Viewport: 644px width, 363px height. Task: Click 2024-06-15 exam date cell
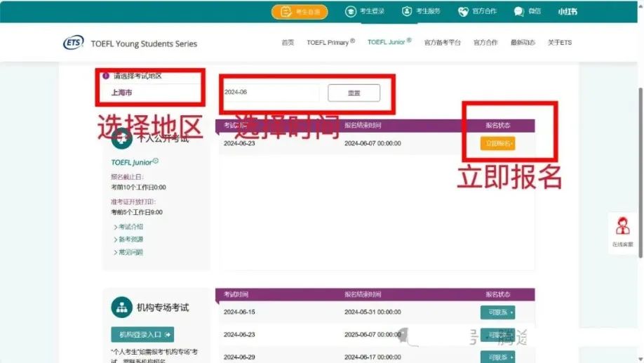point(239,312)
